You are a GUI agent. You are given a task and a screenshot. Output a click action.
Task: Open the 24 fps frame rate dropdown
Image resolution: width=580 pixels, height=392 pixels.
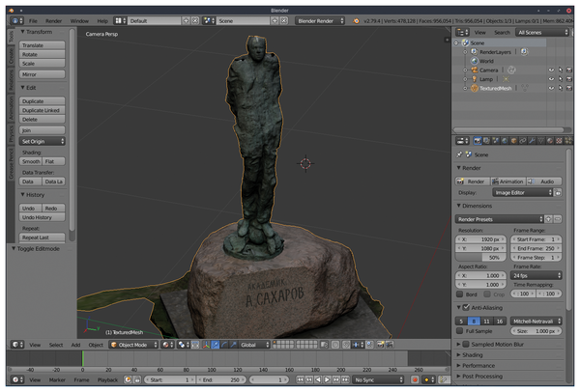[536, 275]
